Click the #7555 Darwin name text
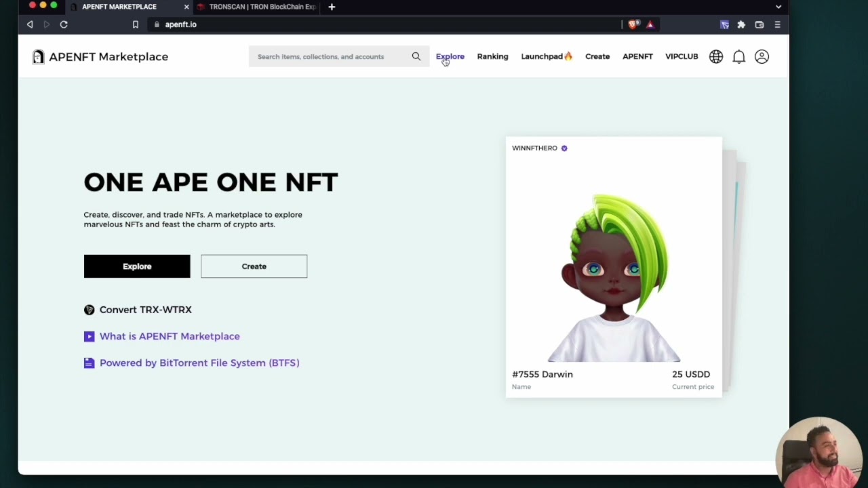 [542, 374]
